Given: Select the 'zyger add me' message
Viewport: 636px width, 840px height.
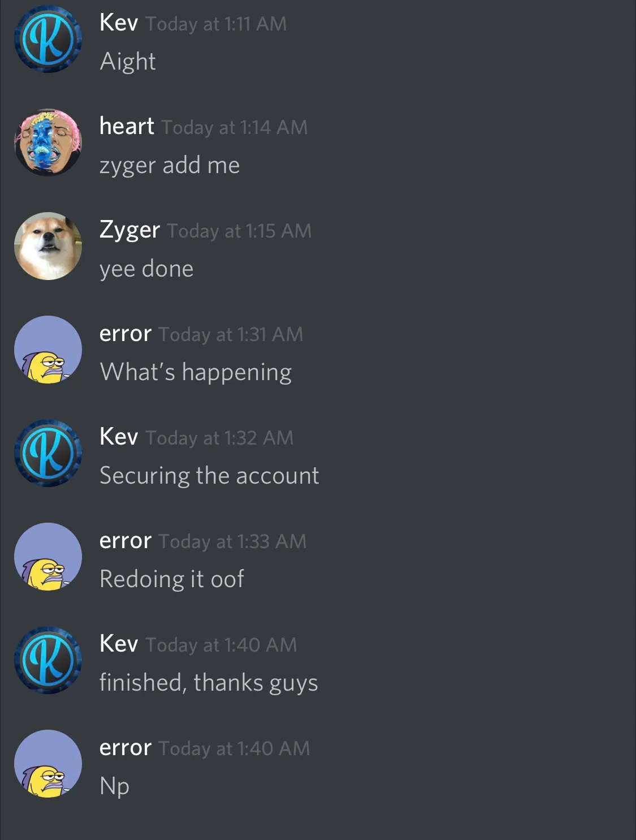Looking at the screenshot, I should tap(170, 166).
